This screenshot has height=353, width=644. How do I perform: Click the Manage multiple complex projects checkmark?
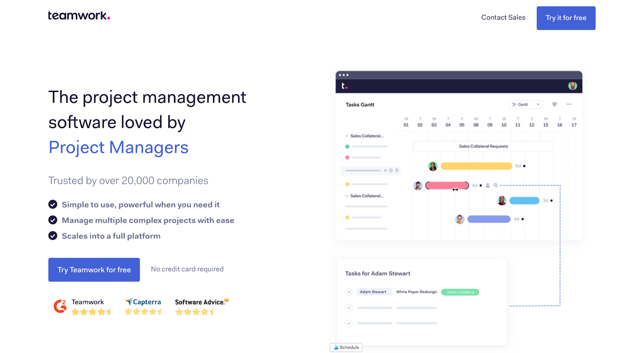53,220
